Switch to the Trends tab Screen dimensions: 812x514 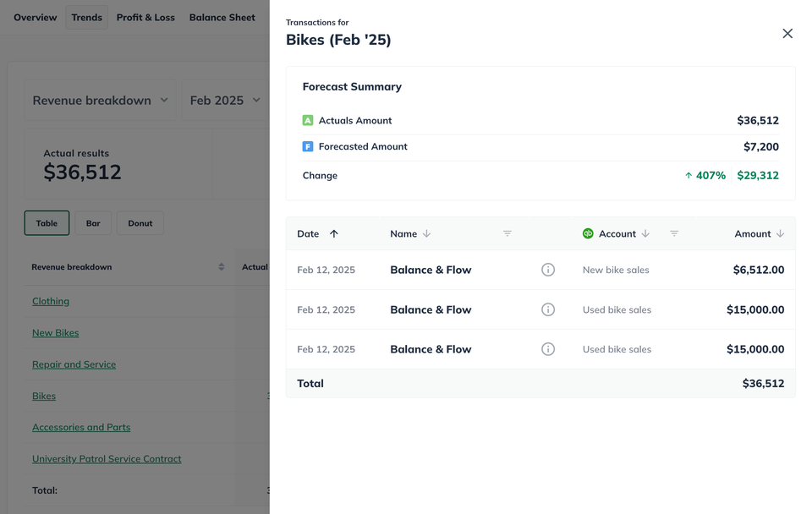coord(86,17)
